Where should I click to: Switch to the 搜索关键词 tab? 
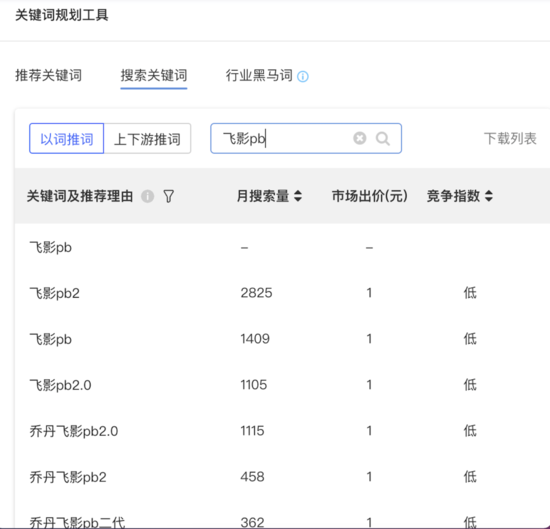154,75
